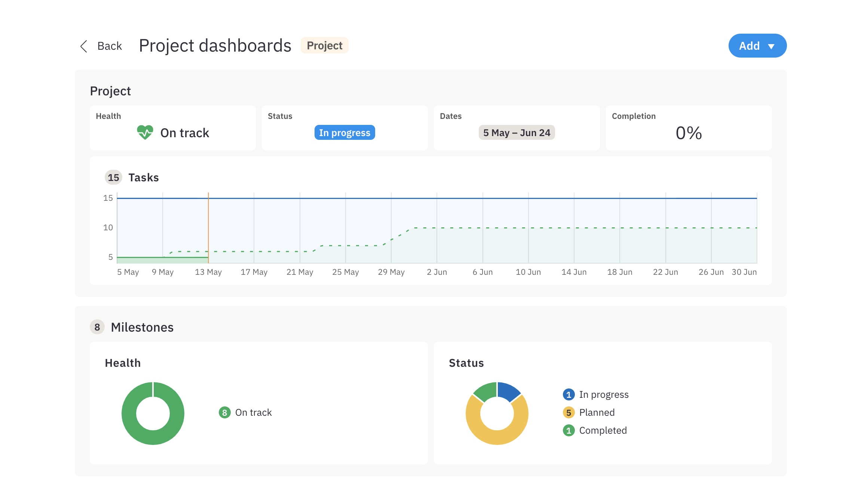The width and height of the screenshot is (861, 504).
Task: Click the yellow Planned segment of Status donut
Action: point(497,437)
